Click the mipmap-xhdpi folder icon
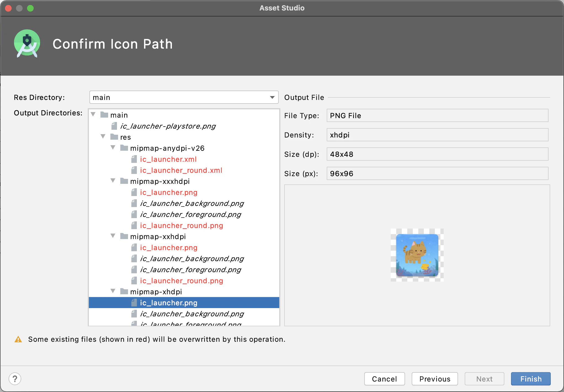 [x=124, y=291]
